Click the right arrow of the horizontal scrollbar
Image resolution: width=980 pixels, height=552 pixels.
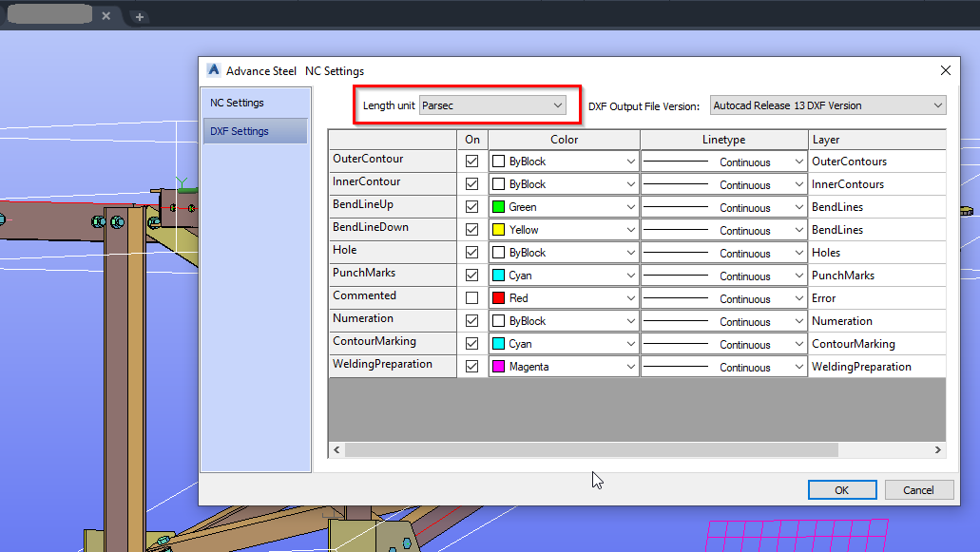click(x=937, y=449)
